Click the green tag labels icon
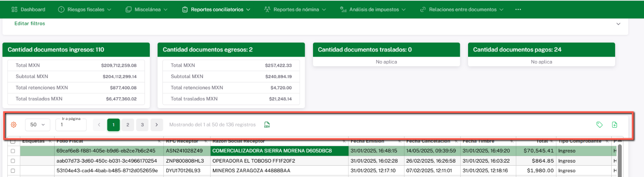Image resolution: width=644 pixels, height=177 pixels. point(599,125)
